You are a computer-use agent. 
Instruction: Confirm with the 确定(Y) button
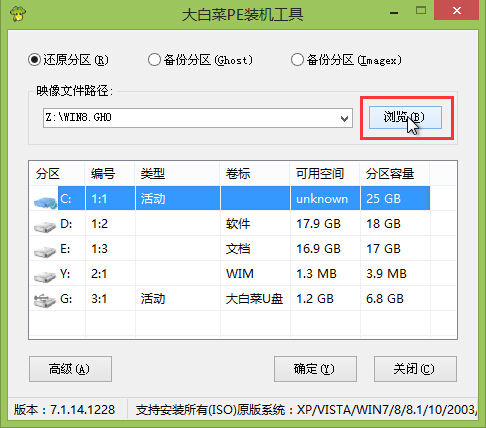(x=315, y=369)
